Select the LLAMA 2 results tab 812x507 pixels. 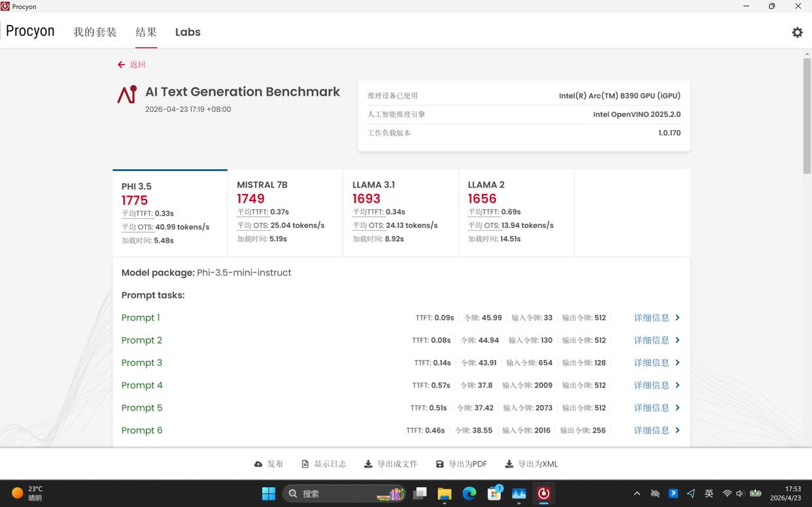(516, 212)
